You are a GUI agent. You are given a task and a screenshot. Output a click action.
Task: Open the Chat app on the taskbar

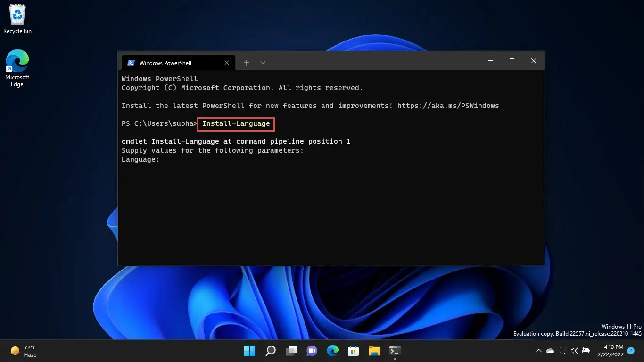point(312,351)
